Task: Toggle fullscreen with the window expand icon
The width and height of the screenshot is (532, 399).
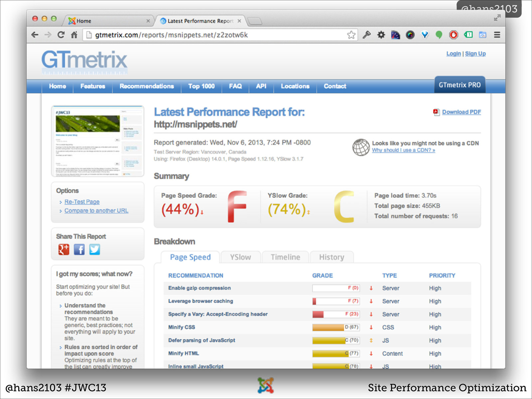Action: (497, 18)
